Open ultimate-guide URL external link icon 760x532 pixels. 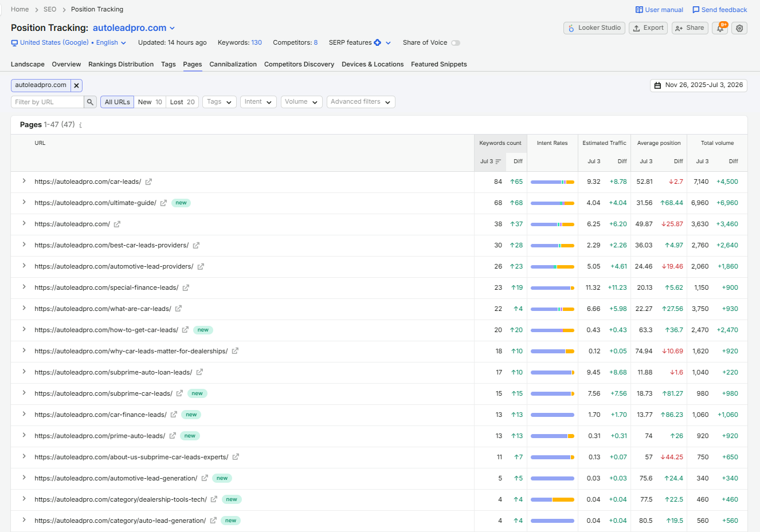click(x=163, y=203)
